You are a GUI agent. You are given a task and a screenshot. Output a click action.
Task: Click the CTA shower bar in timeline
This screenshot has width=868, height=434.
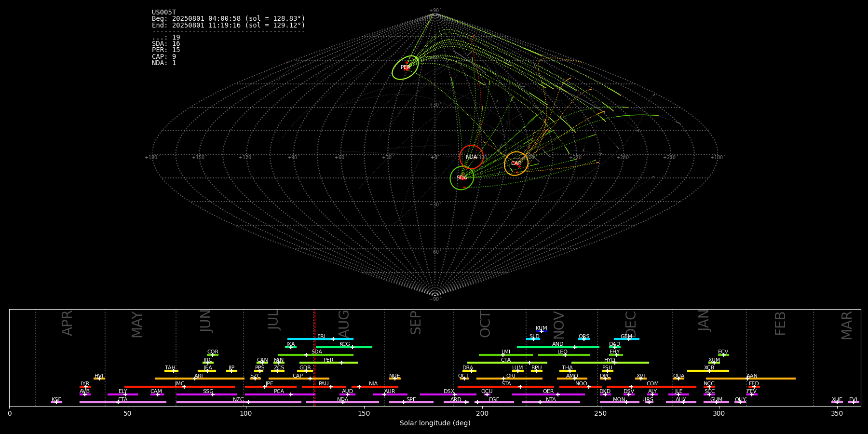(507, 363)
